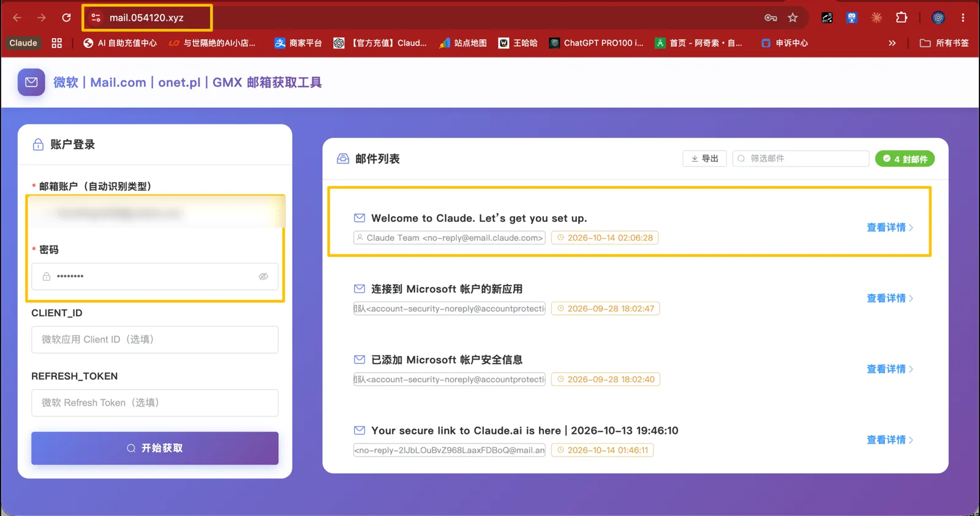The height and width of the screenshot is (516, 980).
Task: Open the 所有书签 bookmarks folder
Action: point(944,43)
